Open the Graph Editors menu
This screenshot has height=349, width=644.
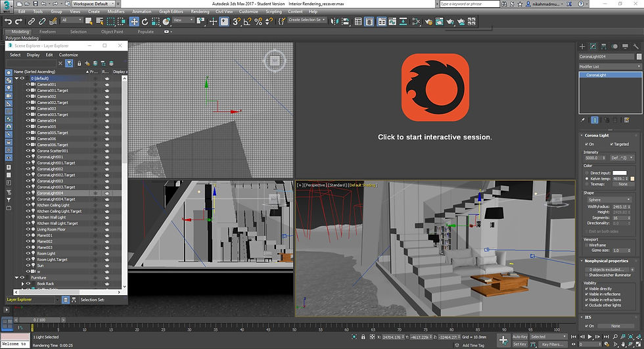point(171,11)
